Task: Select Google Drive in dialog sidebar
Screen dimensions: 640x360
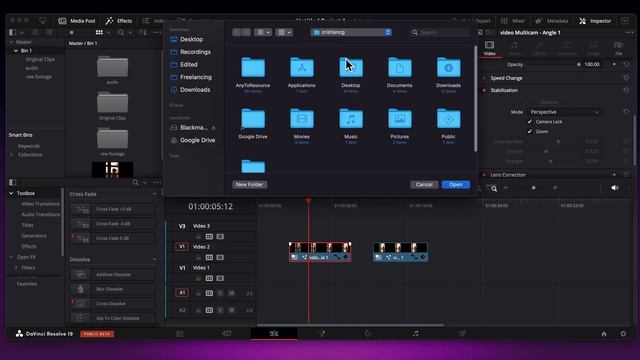Action: (x=193, y=140)
